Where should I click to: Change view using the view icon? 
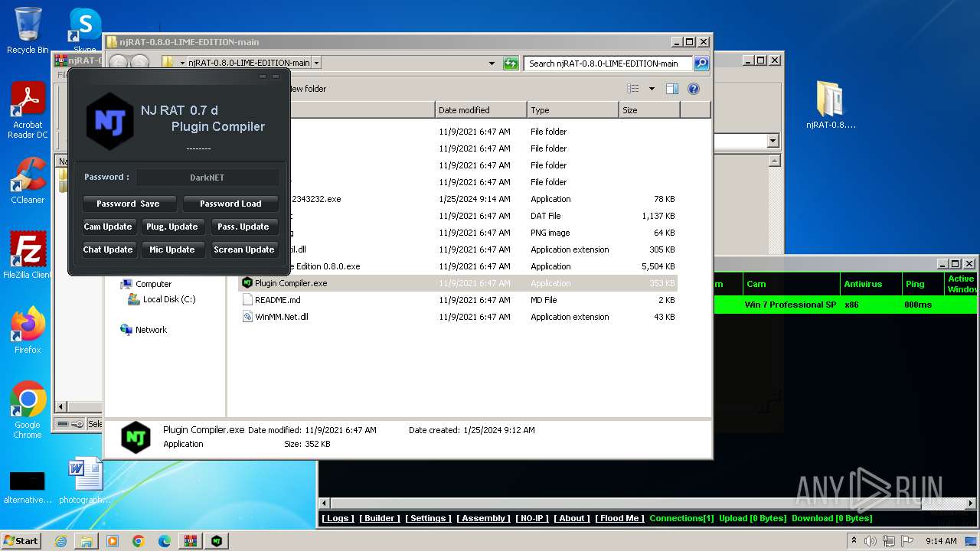click(633, 89)
